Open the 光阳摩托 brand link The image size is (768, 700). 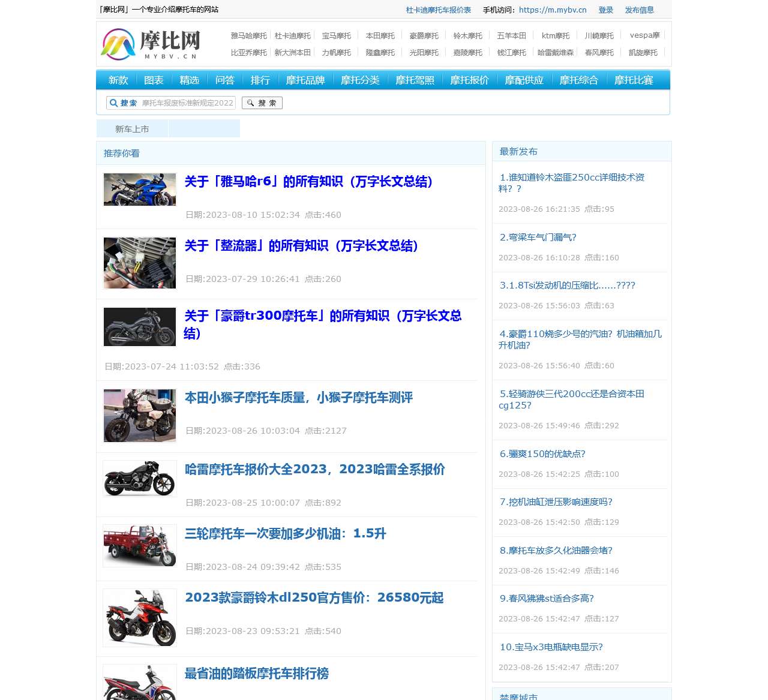424,53
